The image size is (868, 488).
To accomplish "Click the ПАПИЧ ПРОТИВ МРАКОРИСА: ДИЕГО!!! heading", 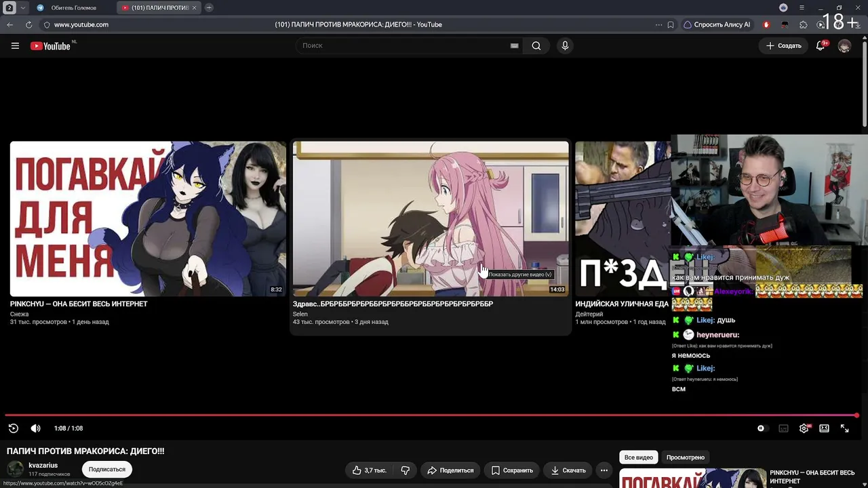I will pyautogui.click(x=85, y=451).
